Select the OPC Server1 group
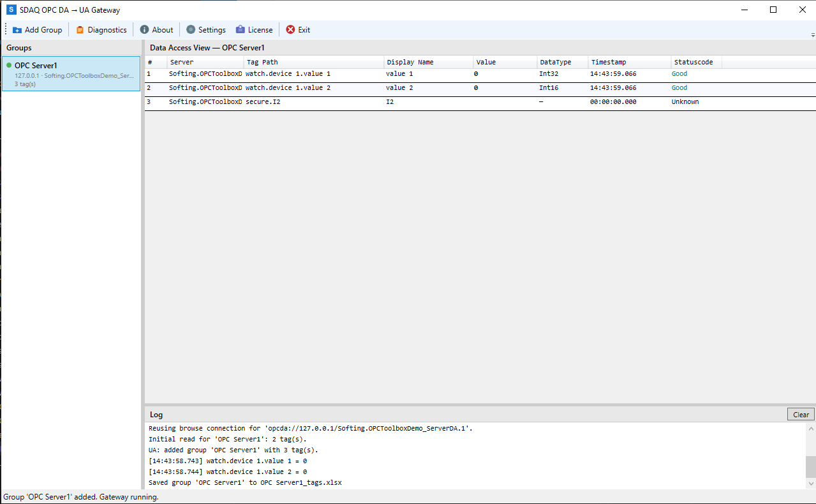The width and height of the screenshot is (816, 504). click(x=71, y=74)
